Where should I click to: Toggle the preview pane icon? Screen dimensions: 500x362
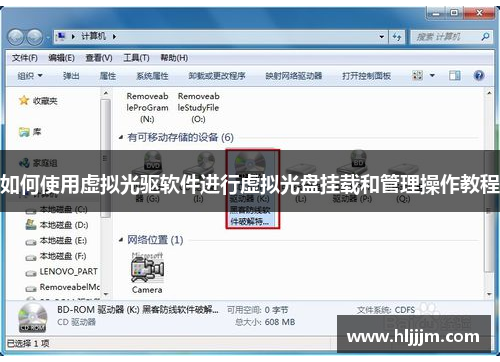pos(455,76)
